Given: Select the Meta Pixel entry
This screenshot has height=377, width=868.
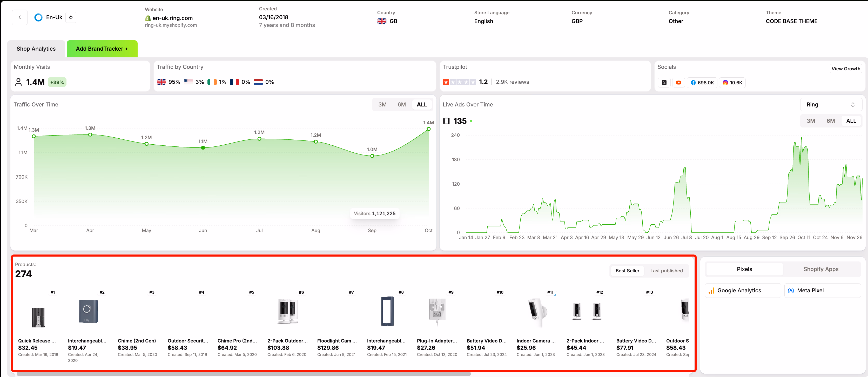Looking at the screenshot, I should 822,290.
